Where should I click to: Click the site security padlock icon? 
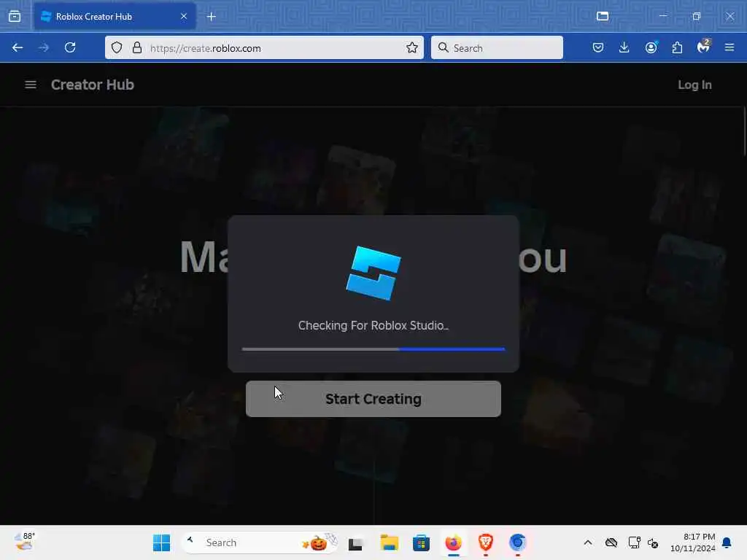(137, 47)
